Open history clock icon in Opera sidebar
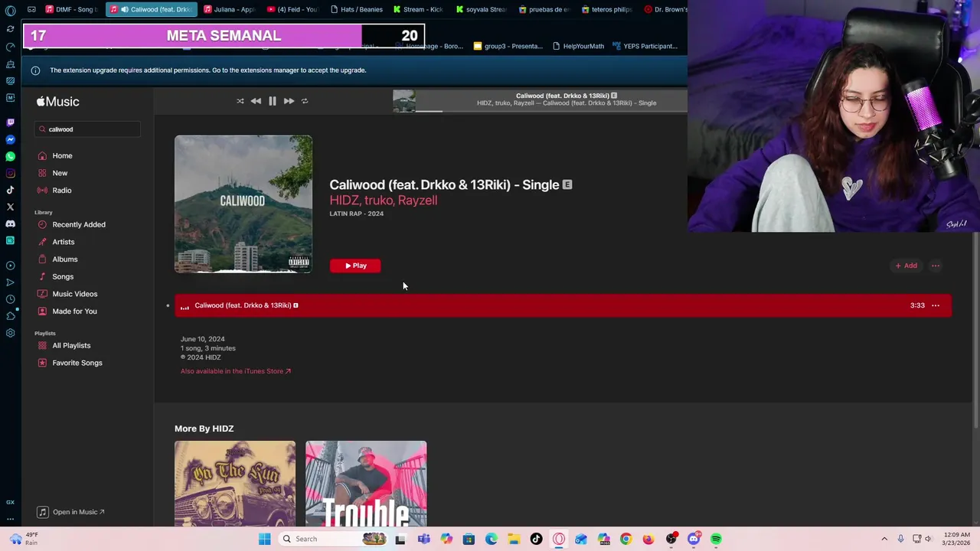980x551 pixels. (10, 299)
